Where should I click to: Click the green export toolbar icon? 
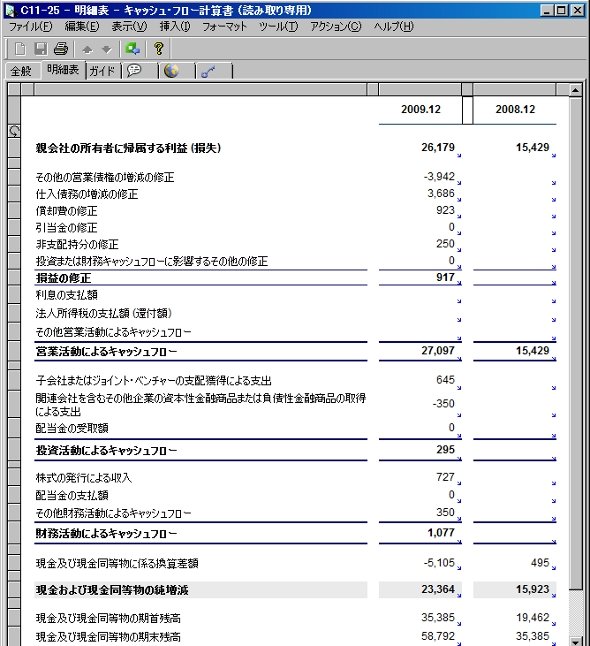(133, 49)
